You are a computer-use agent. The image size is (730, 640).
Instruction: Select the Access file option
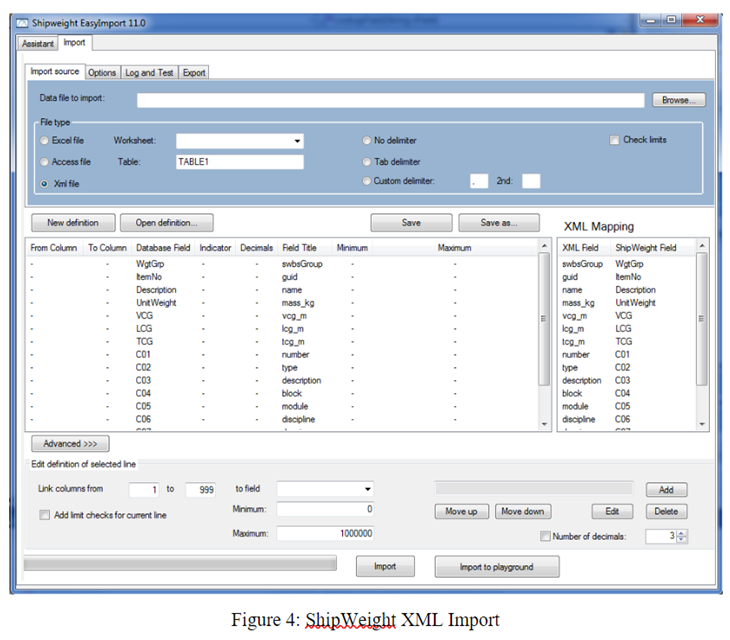tap(45, 161)
